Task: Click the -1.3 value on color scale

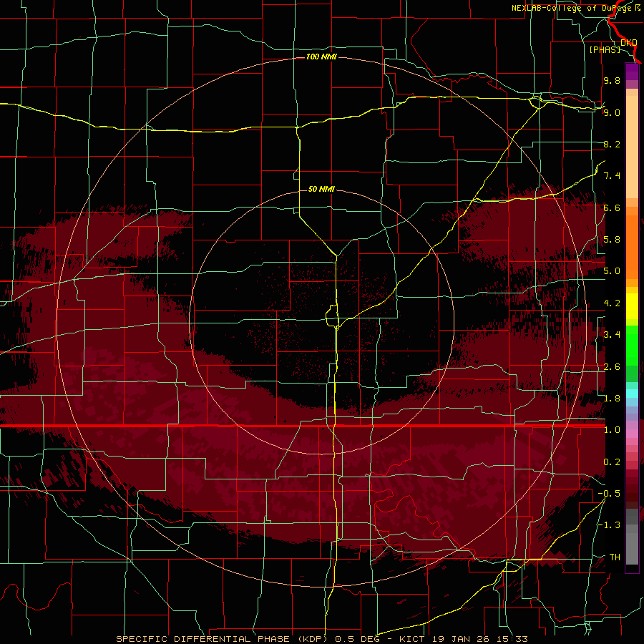Action: pos(609,525)
